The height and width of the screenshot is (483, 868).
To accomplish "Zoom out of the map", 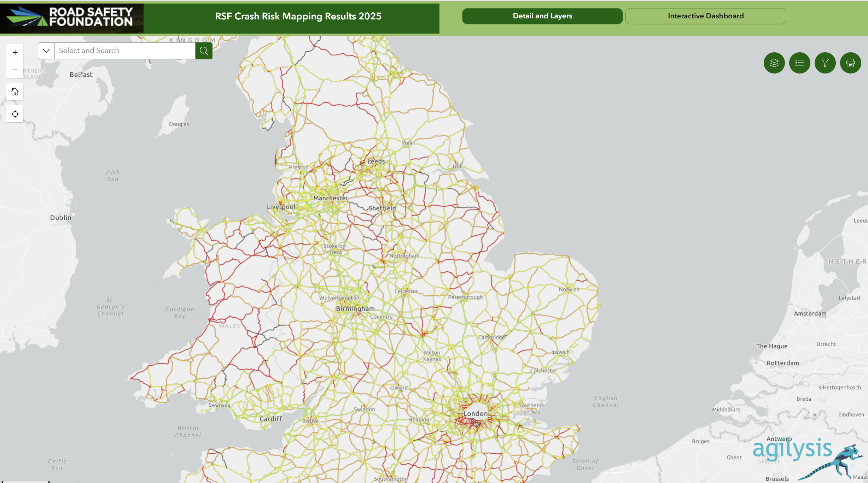I will click(x=15, y=70).
